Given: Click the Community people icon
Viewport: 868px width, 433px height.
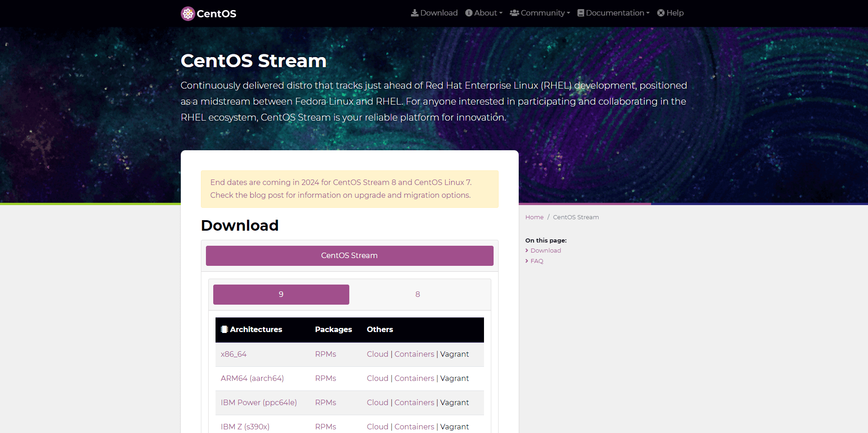Looking at the screenshot, I should [514, 13].
